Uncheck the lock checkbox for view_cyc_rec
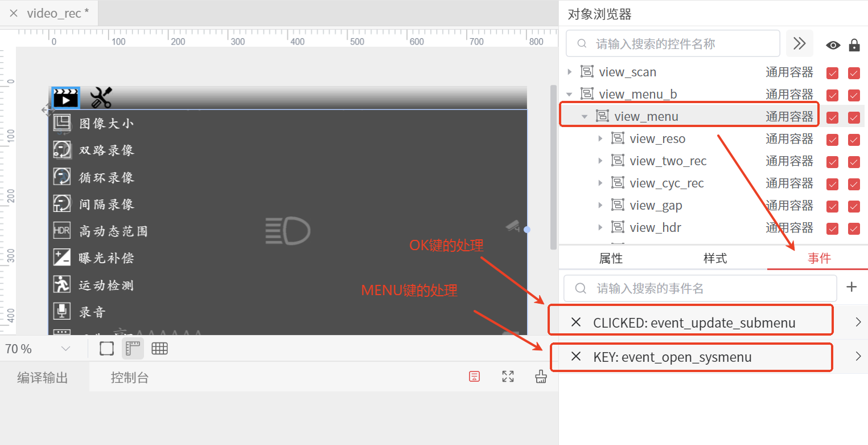868x445 pixels. [854, 183]
